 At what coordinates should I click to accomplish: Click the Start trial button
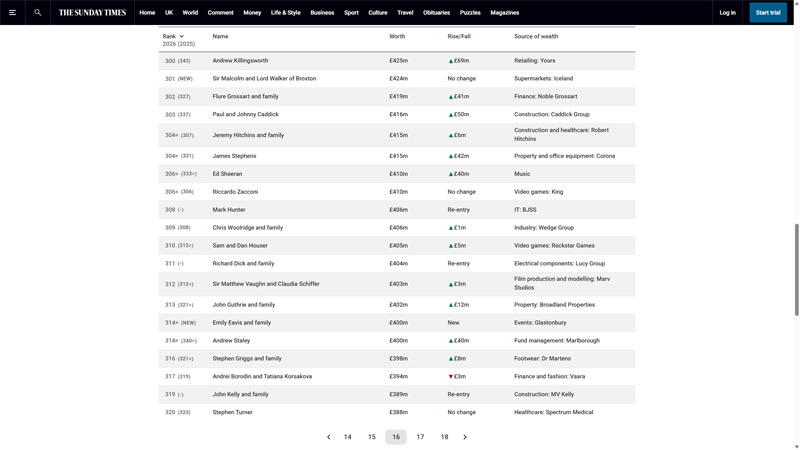point(768,12)
